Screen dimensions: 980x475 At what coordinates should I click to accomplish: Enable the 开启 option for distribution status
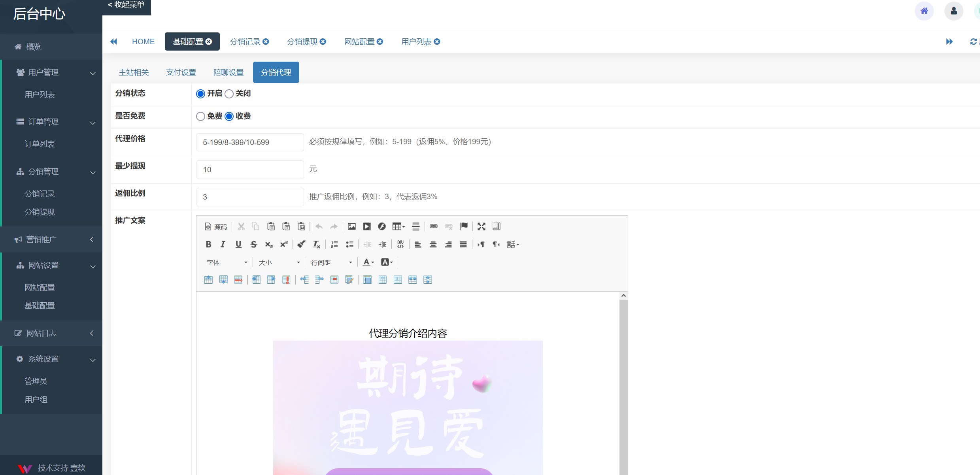(x=200, y=94)
